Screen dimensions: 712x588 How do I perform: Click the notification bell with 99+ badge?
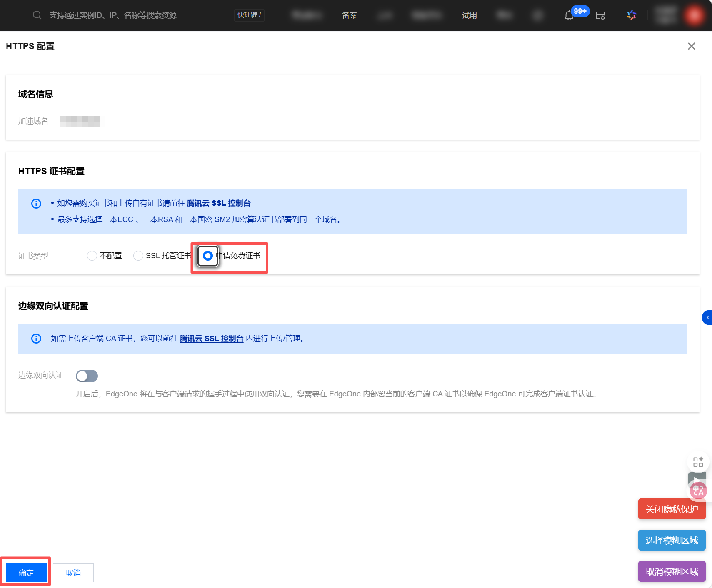pos(569,16)
